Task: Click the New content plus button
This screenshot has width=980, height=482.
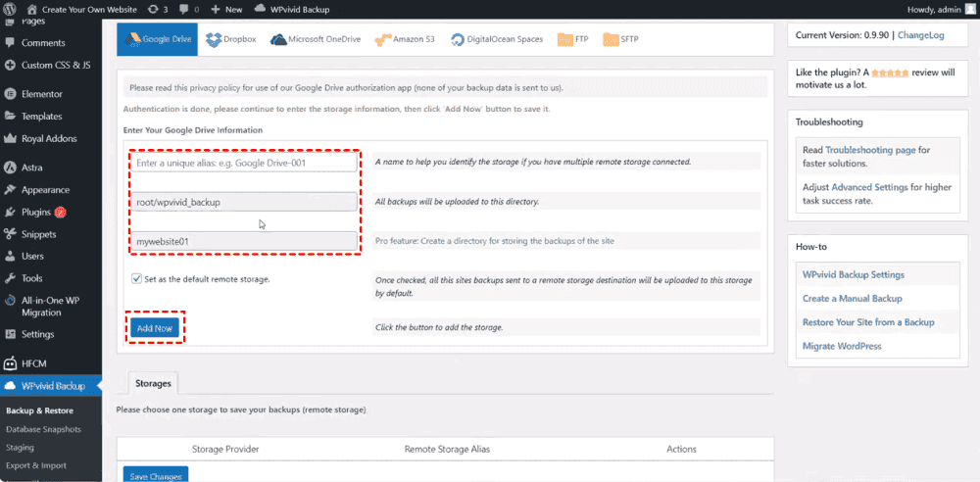Action: click(227, 10)
